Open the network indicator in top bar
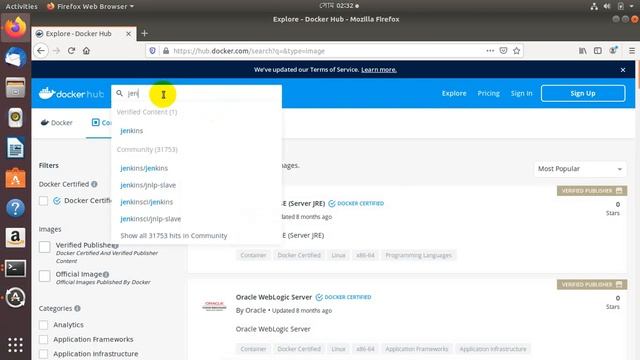This screenshot has width=640, height=360. click(x=594, y=6)
